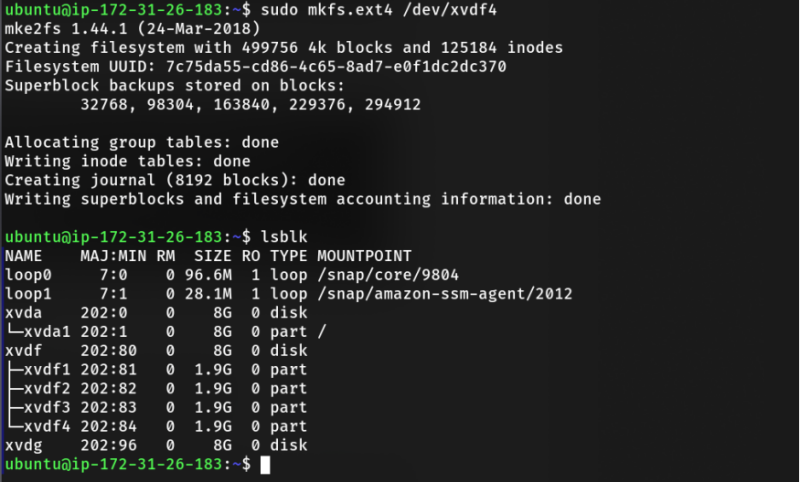
Task: Click the /snap/amazon-ssm-agent/2012 mount path
Action: pos(445,294)
